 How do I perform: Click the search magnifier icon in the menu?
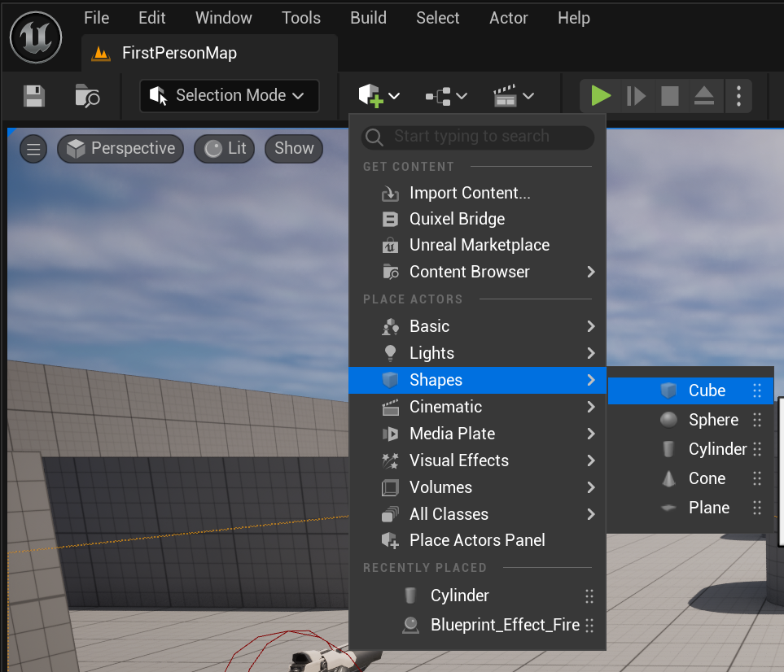[x=374, y=137]
